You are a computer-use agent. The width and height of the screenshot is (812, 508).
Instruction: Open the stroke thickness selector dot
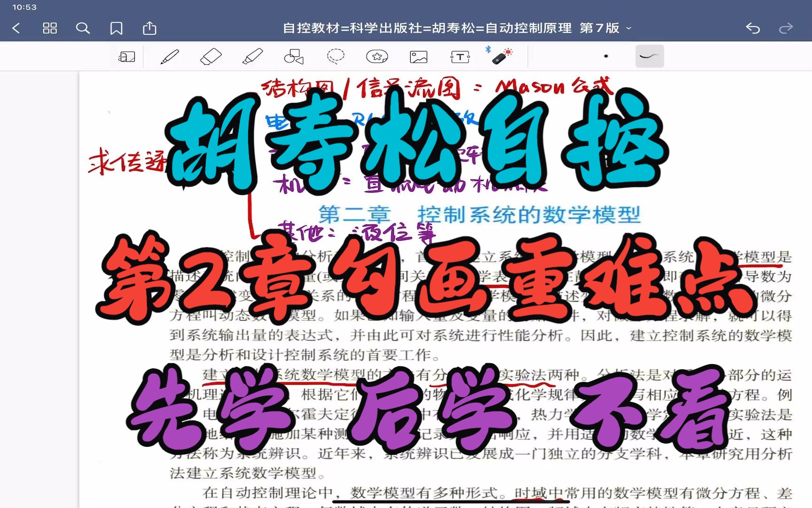coord(605,56)
